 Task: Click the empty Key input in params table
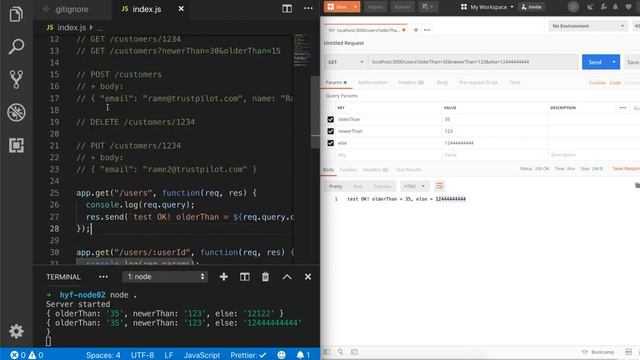point(389,155)
